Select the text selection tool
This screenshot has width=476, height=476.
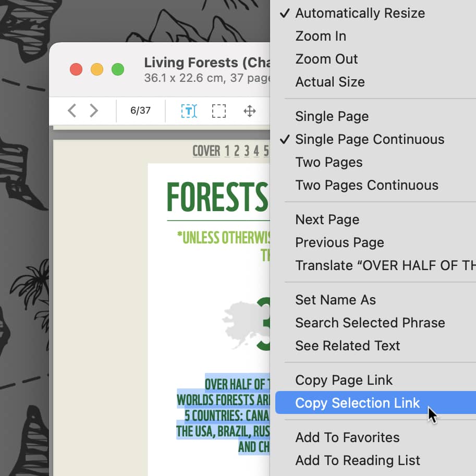(189, 111)
